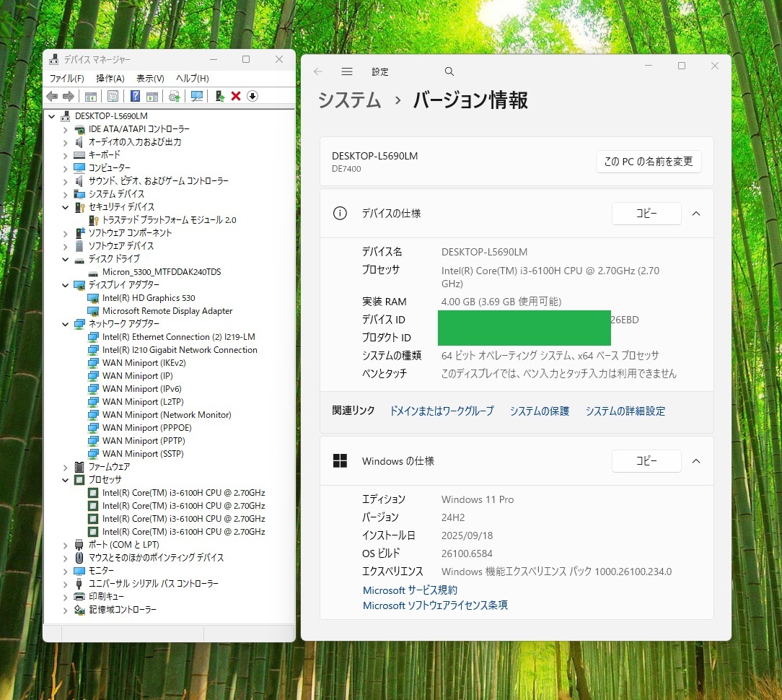782x700 pixels.
Task: Open the 表示(V) menu
Action: (x=150, y=79)
